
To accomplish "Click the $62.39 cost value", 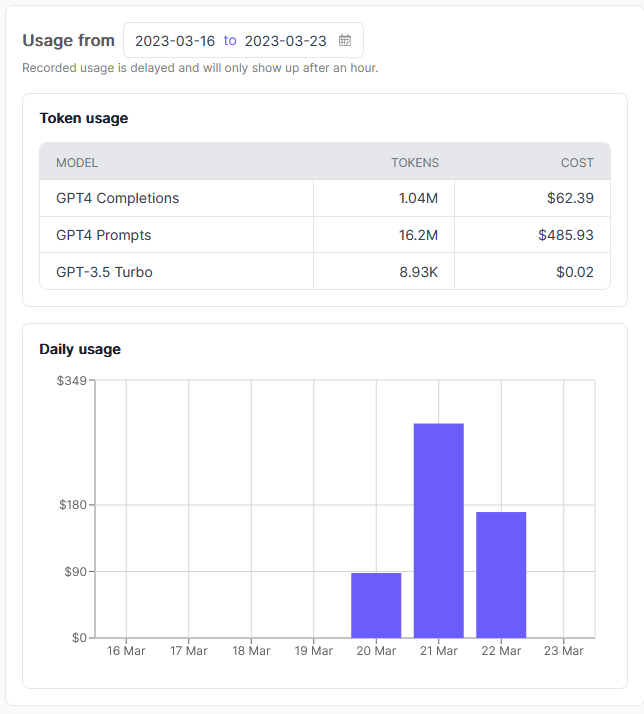I will click(570, 198).
